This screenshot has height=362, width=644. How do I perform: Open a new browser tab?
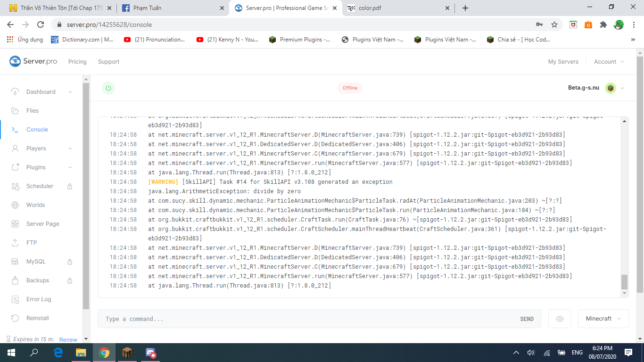pyautogui.click(x=465, y=8)
